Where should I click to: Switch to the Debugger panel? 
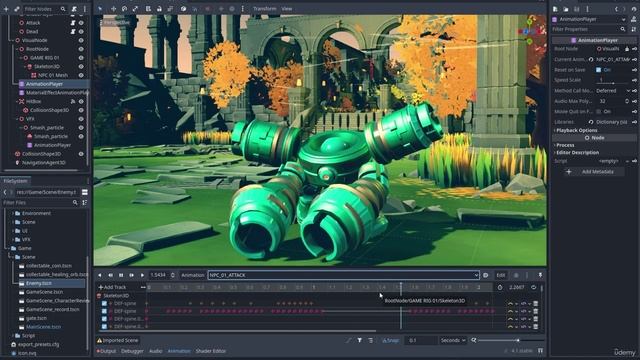coord(132,351)
